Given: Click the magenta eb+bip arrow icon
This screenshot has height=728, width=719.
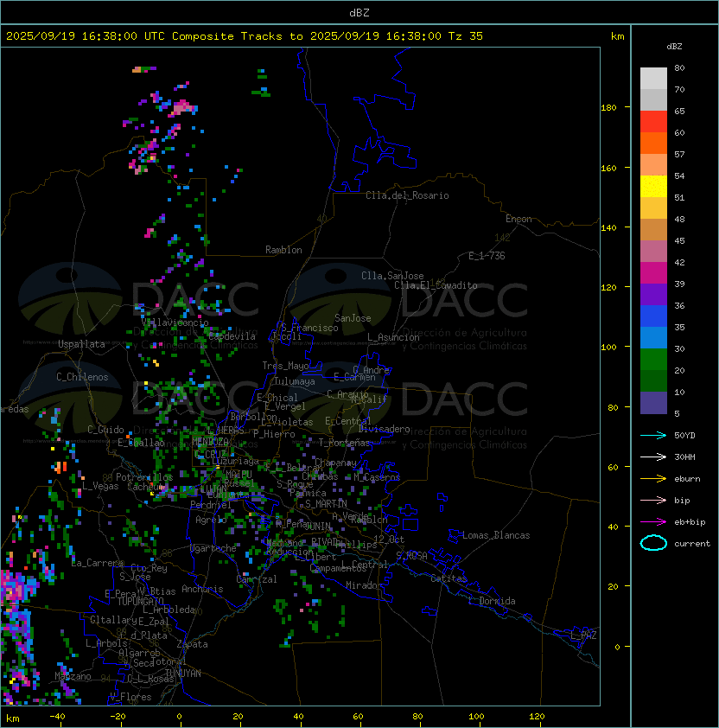Looking at the screenshot, I should 653,522.
